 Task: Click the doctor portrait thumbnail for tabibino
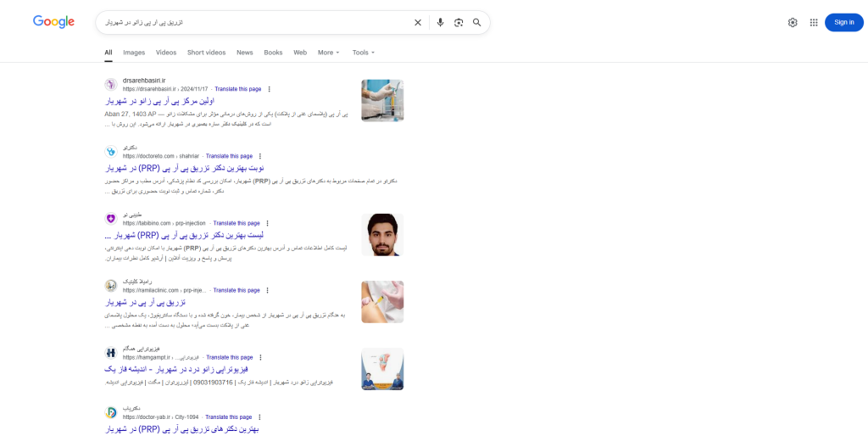pos(382,235)
